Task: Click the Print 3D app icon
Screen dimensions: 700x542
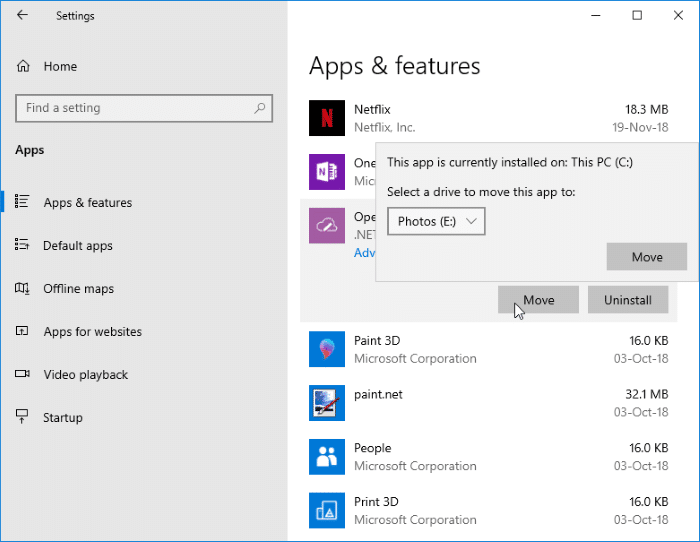Action: tap(327, 510)
